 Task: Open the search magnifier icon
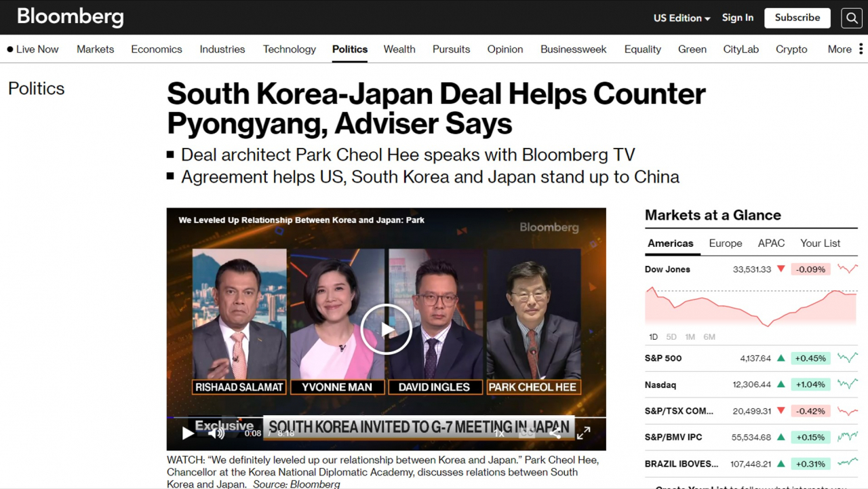click(x=852, y=18)
